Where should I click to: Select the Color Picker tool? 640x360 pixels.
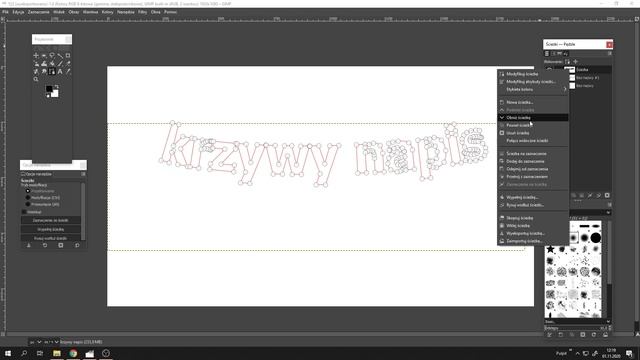[68, 71]
